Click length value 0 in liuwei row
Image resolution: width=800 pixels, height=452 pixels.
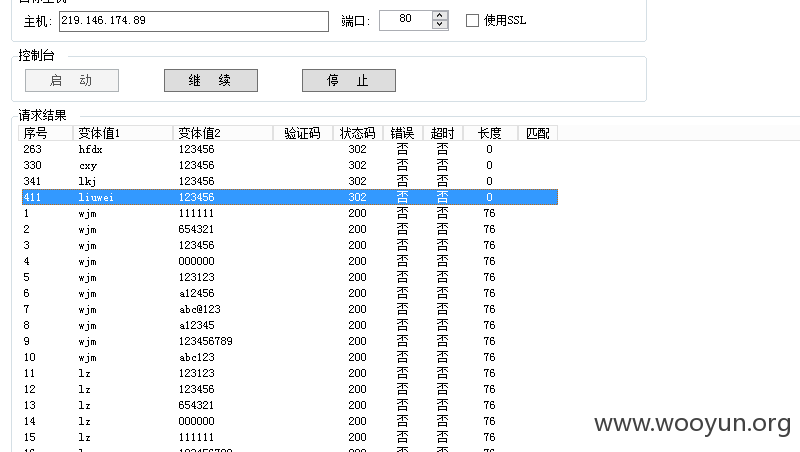click(x=489, y=197)
